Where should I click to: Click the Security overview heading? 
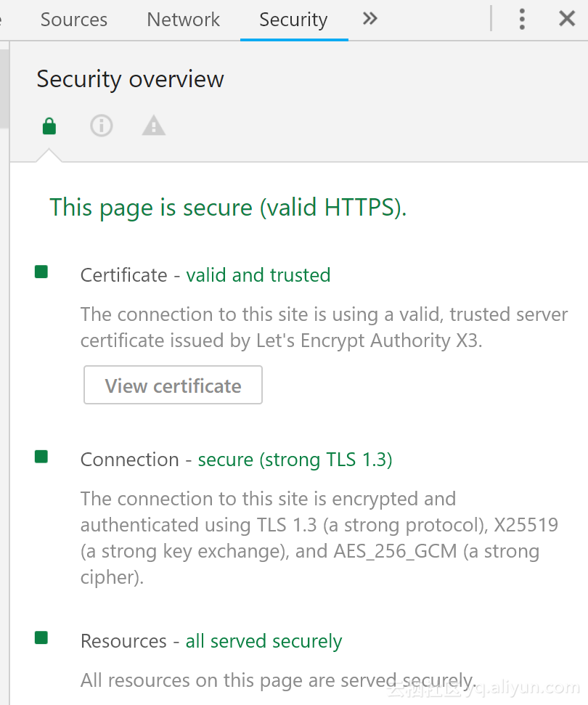click(x=130, y=79)
